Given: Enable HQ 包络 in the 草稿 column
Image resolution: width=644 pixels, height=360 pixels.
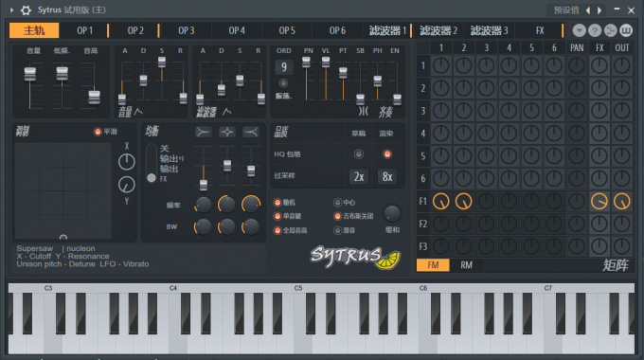Looking at the screenshot, I should [x=359, y=154].
